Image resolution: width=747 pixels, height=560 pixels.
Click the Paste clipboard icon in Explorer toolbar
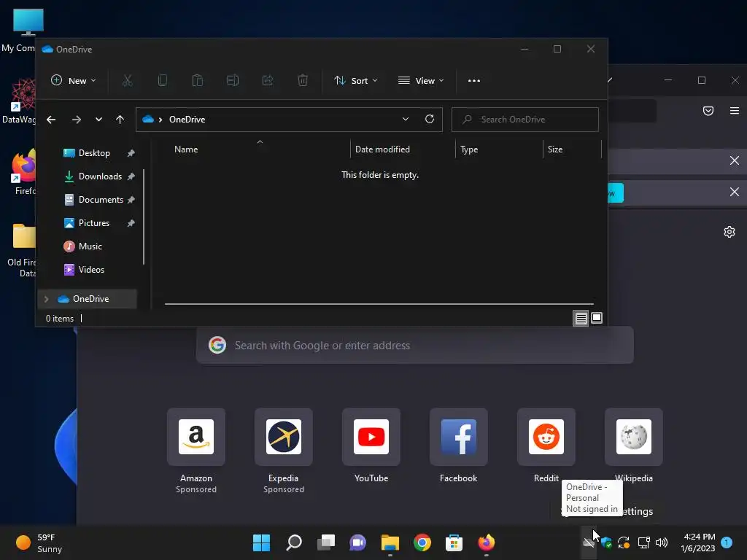(x=197, y=80)
